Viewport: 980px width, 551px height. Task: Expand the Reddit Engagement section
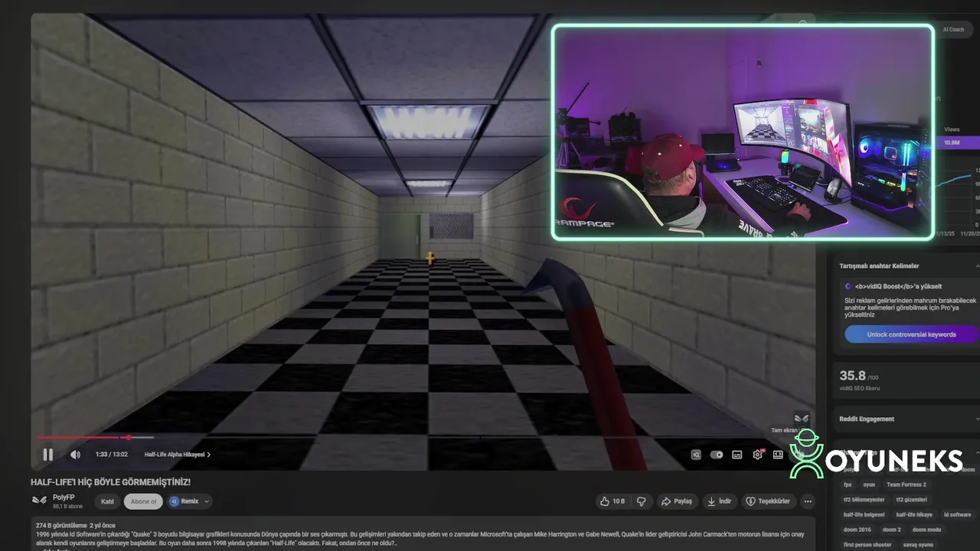click(977, 419)
